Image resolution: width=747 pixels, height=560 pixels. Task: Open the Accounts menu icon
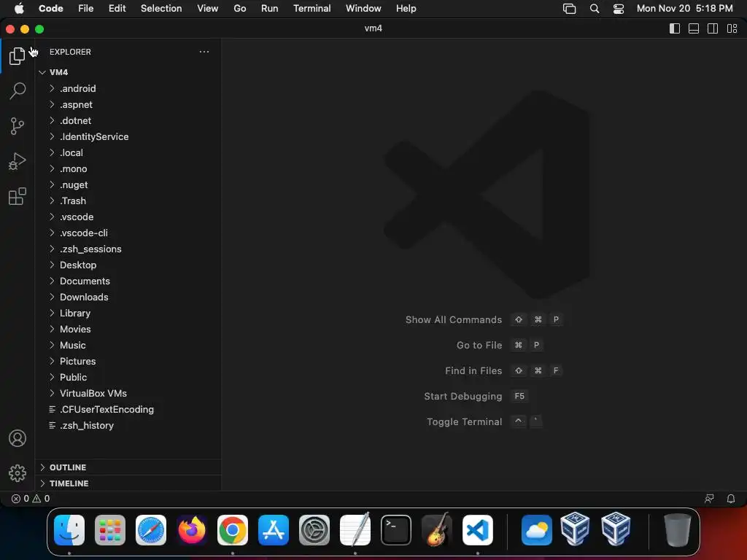[x=18, y=438]
